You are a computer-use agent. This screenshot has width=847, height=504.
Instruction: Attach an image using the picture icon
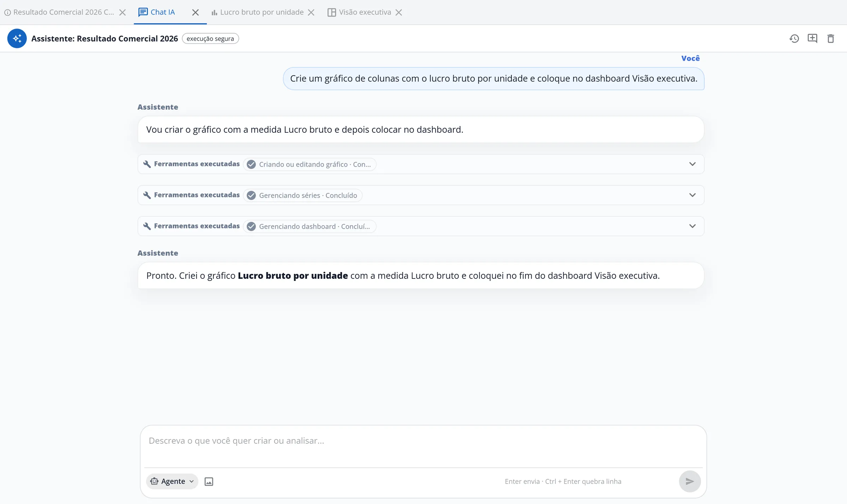[x=209, y=481]
